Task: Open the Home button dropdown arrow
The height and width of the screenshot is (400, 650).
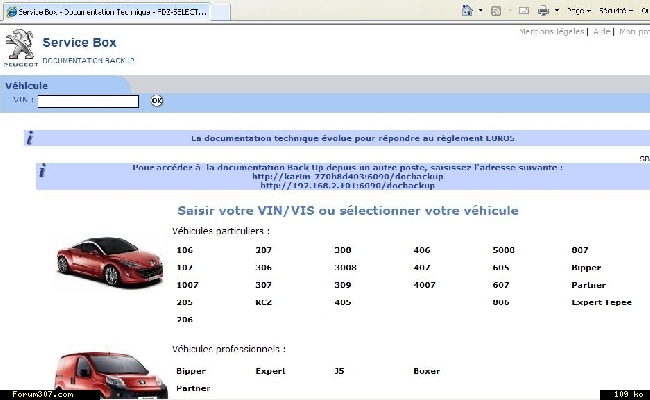Action: point(480,10)
